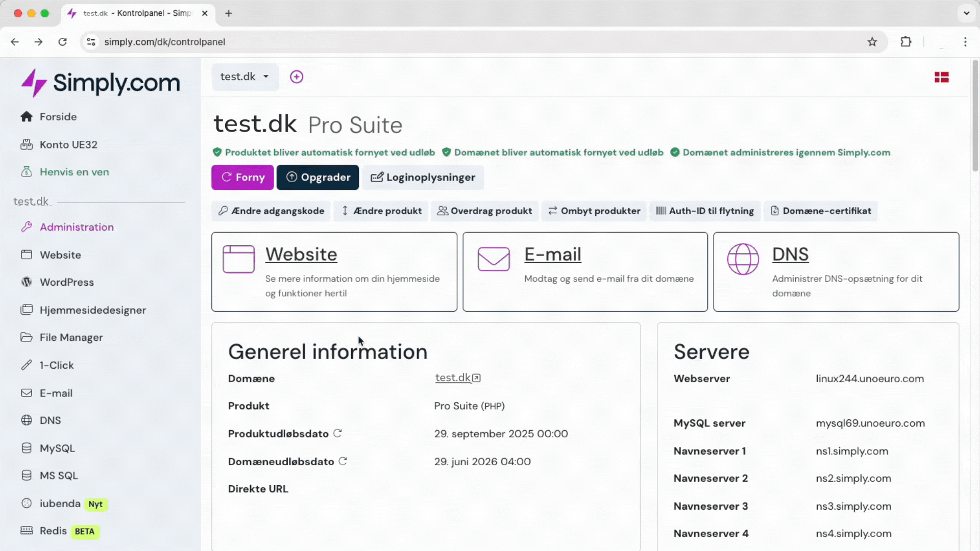
Task: Click ns4.simply.com nameserver value
Action: tap(853, 534)
